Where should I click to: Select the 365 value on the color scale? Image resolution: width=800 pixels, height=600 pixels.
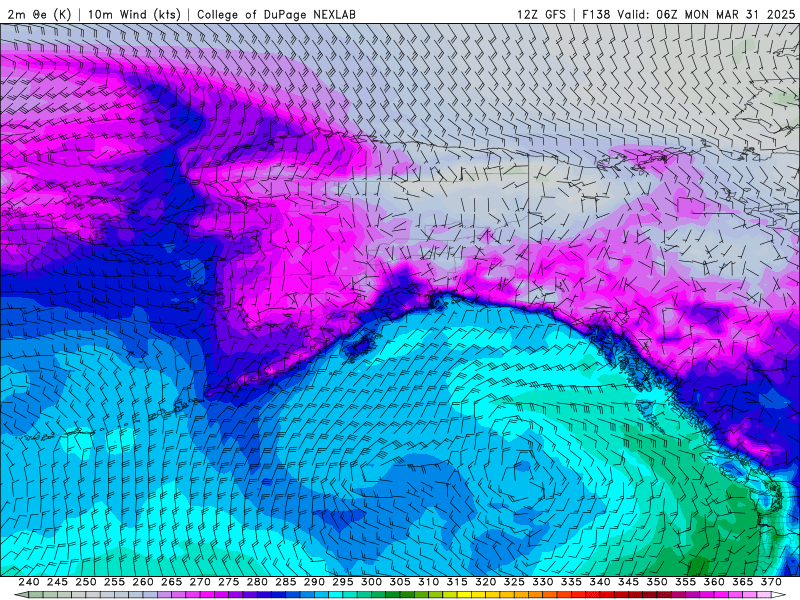743,582
